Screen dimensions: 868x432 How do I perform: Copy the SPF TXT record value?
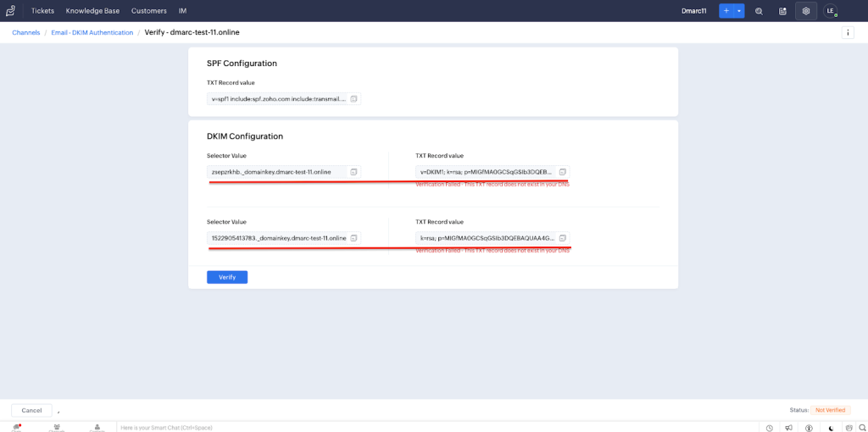(x=354, y=99)
